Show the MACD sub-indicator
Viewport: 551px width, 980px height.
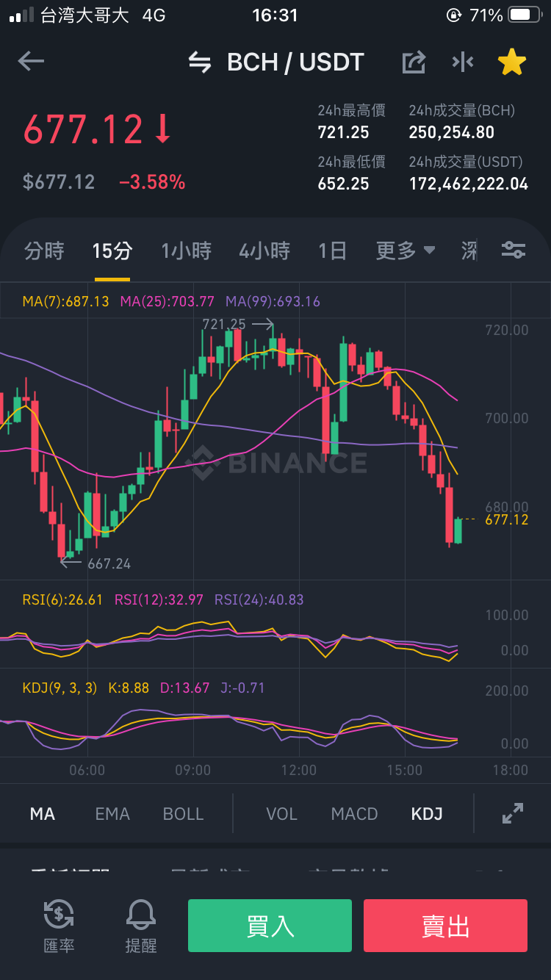(354, 814)
